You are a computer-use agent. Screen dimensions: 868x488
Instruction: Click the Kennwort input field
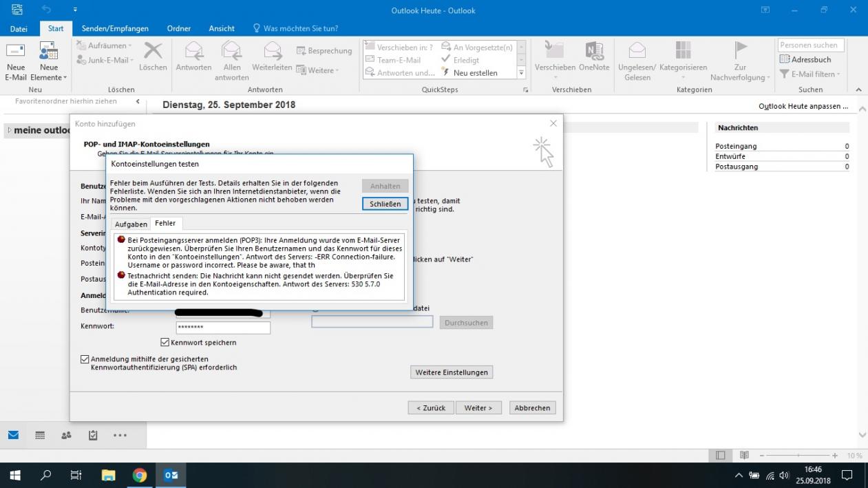click(x=223, y=328)
